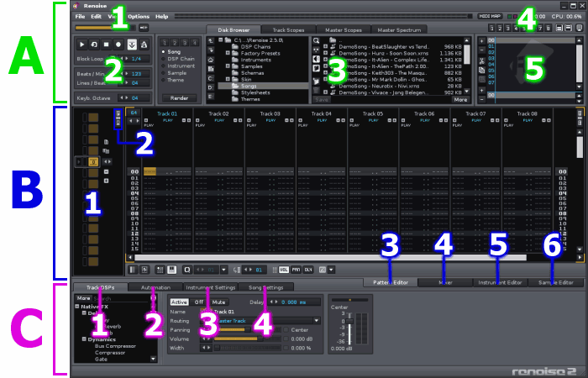The image size is (588, 378).
Task: Set track state to Active
Action: click(x=179, y=302)
